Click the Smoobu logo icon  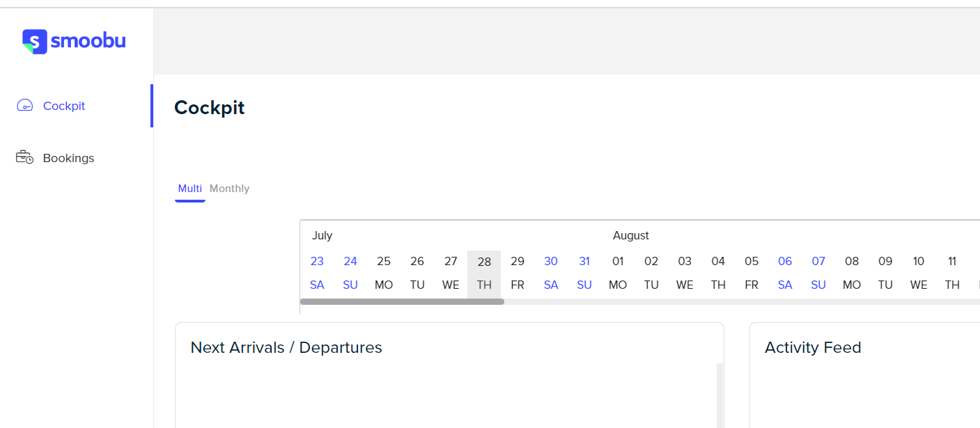34,42
